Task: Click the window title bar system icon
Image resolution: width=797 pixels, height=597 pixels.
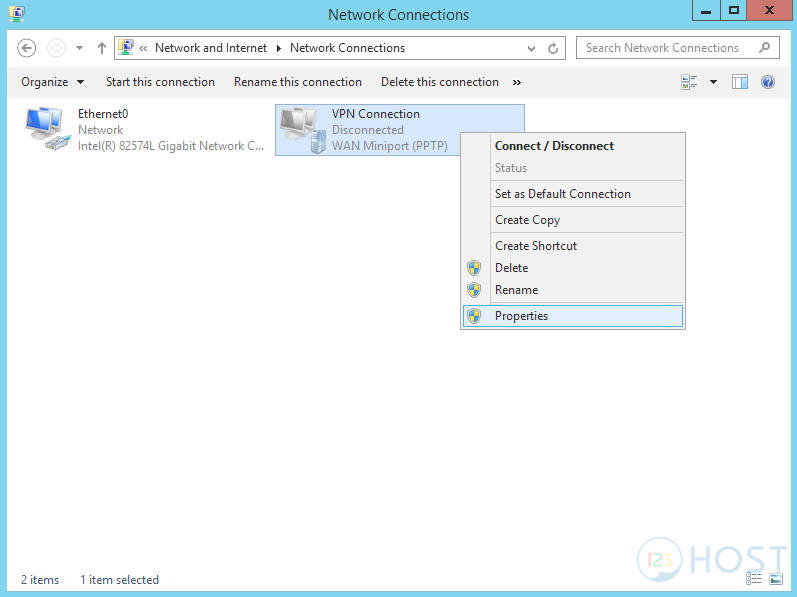Action: coord(17,14)
